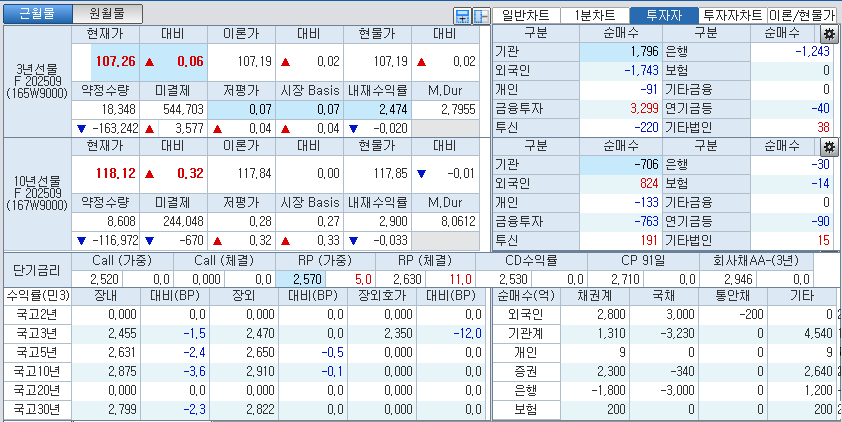
Task: Click CD수익률 value 2.530
Action: 505,279
